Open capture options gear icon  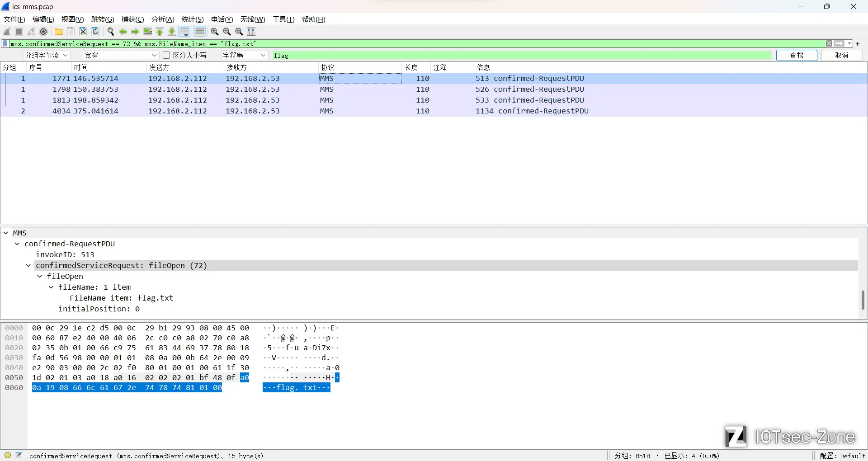[43, 32]
